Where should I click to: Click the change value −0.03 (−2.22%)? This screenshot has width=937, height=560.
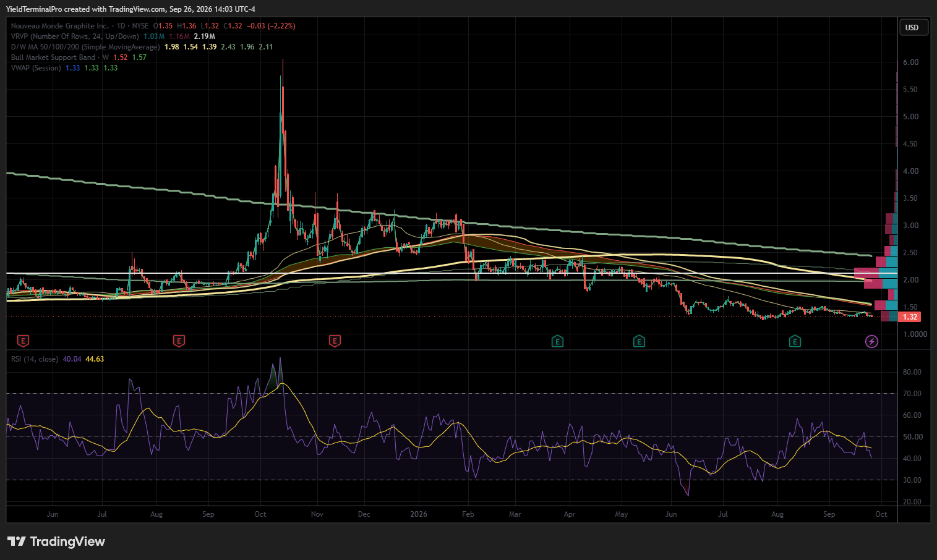(x=271, y=26)
